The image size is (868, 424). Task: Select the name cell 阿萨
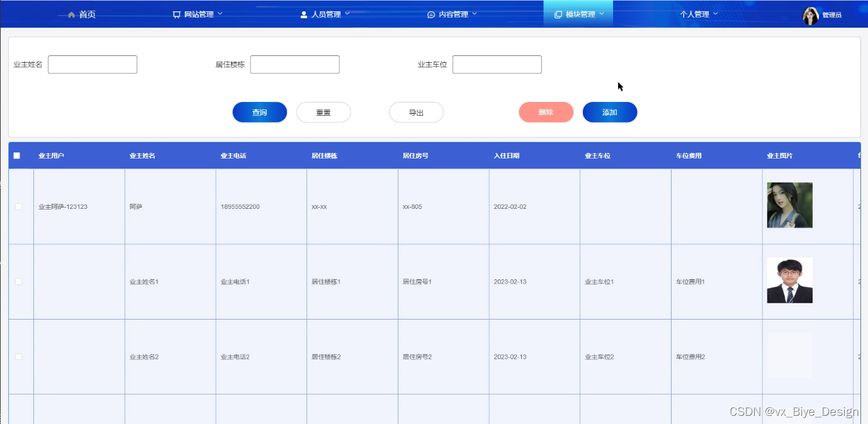136,206
